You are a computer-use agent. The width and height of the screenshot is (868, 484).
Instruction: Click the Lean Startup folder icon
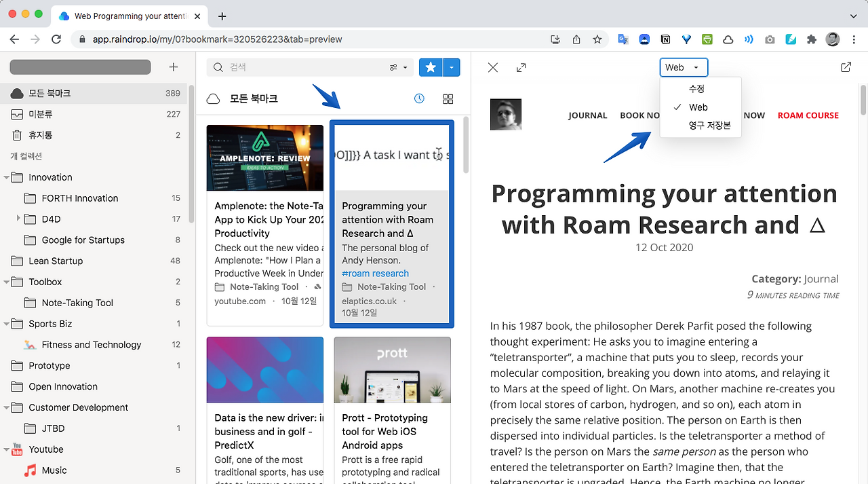tap(17, 261)
